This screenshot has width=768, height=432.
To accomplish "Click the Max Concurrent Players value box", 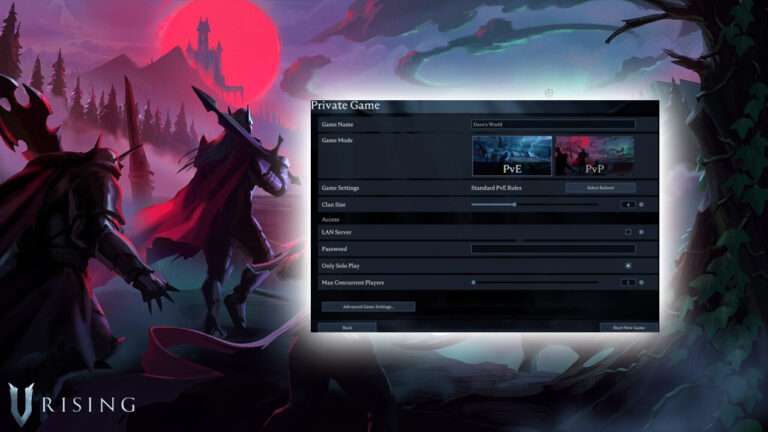I will point(628,282).
